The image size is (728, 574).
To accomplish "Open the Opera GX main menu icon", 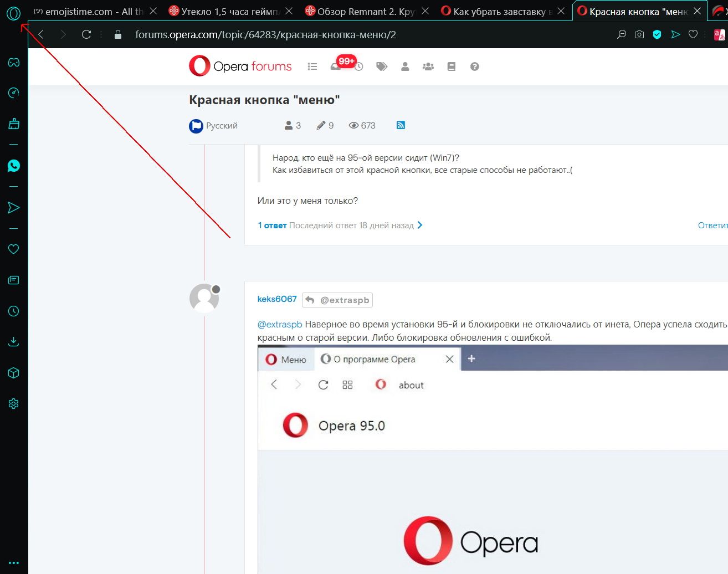I will coord(13,13).
